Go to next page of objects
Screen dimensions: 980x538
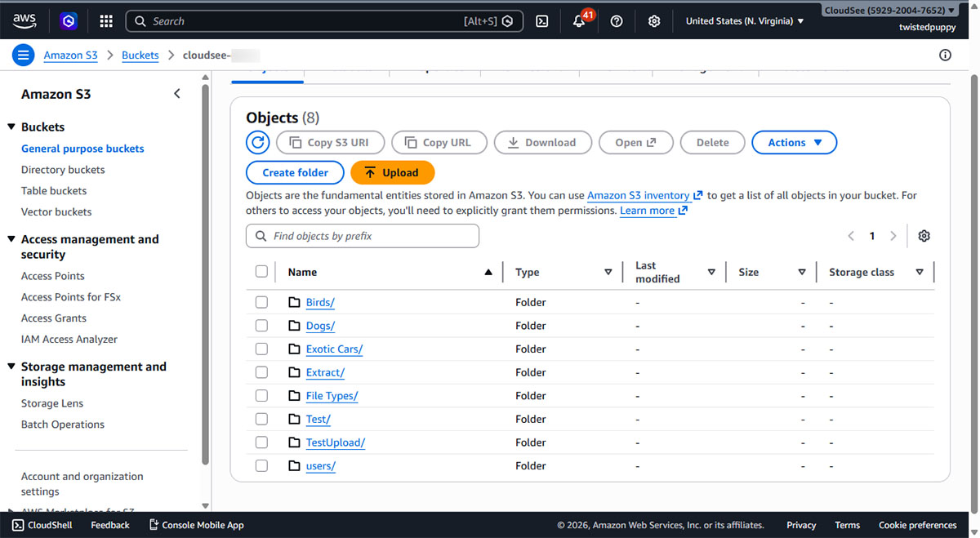point(893,236)
